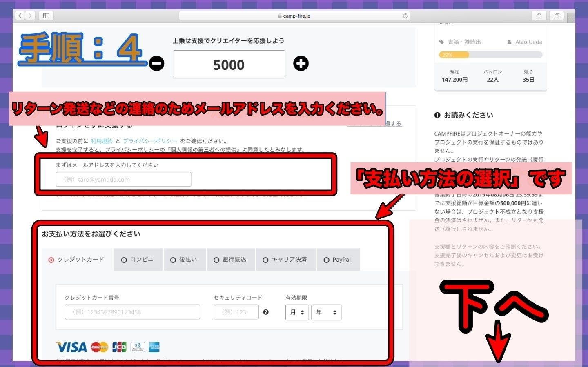Open the Safari share icon
The image size is (588, 367).
pyautogui.click(x=539, y=16)
